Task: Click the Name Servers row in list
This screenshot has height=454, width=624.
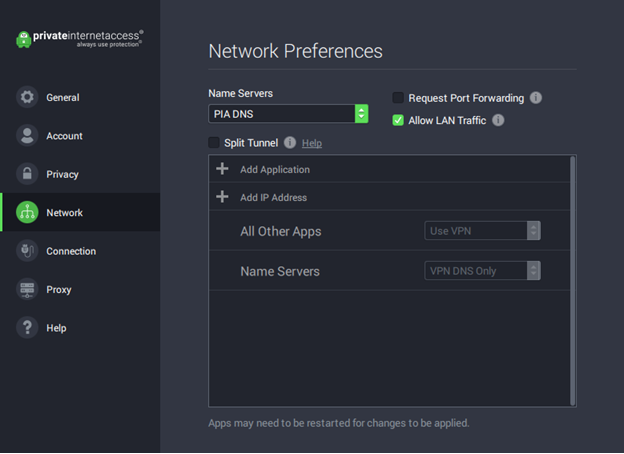Action: pos(390,271)
